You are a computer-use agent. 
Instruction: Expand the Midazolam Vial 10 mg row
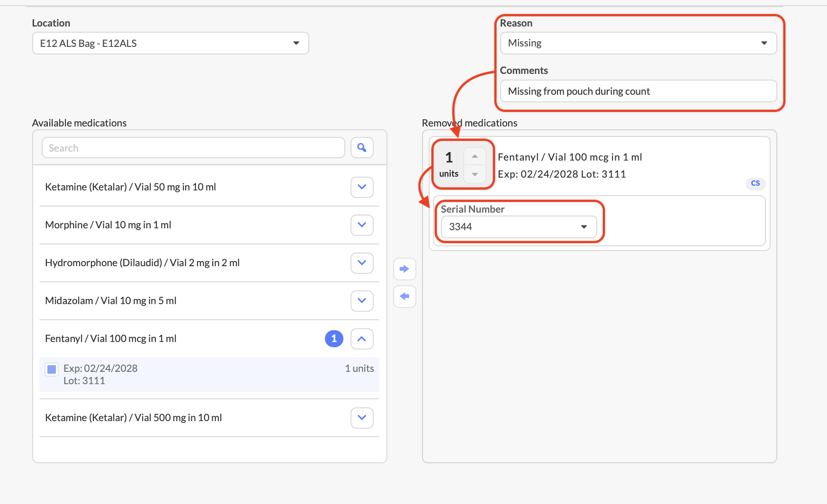[362, 301]
